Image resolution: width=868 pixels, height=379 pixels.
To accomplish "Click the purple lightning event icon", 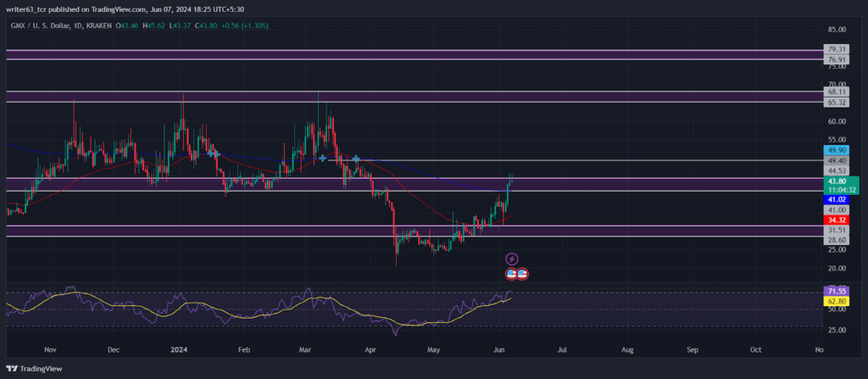I will pyautogui.click(x=512, y=259).
